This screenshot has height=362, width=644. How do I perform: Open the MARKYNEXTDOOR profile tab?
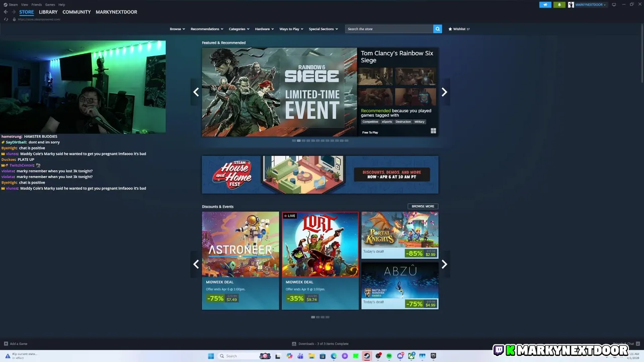[116, 12]
